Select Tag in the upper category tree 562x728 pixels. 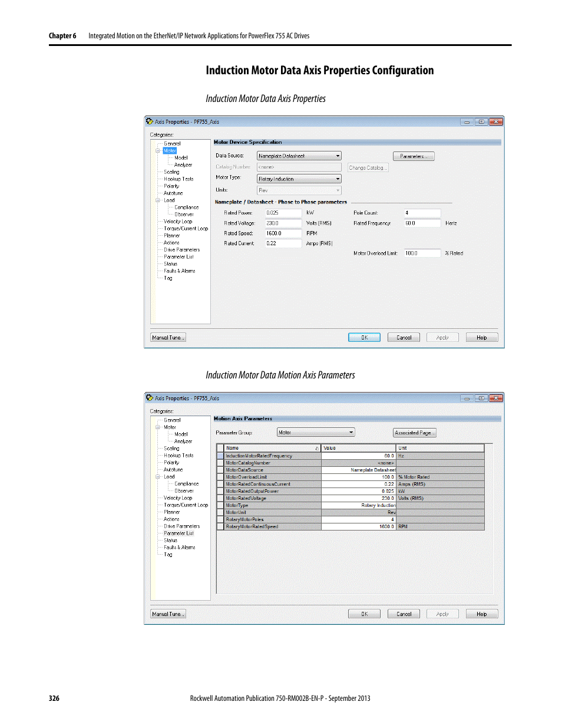tap(168, 278)
